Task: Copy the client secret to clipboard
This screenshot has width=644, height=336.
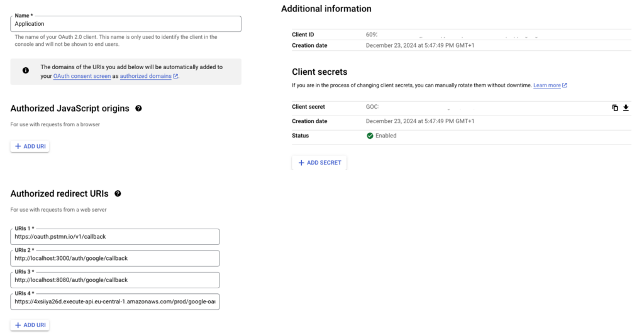Action: 615,107
